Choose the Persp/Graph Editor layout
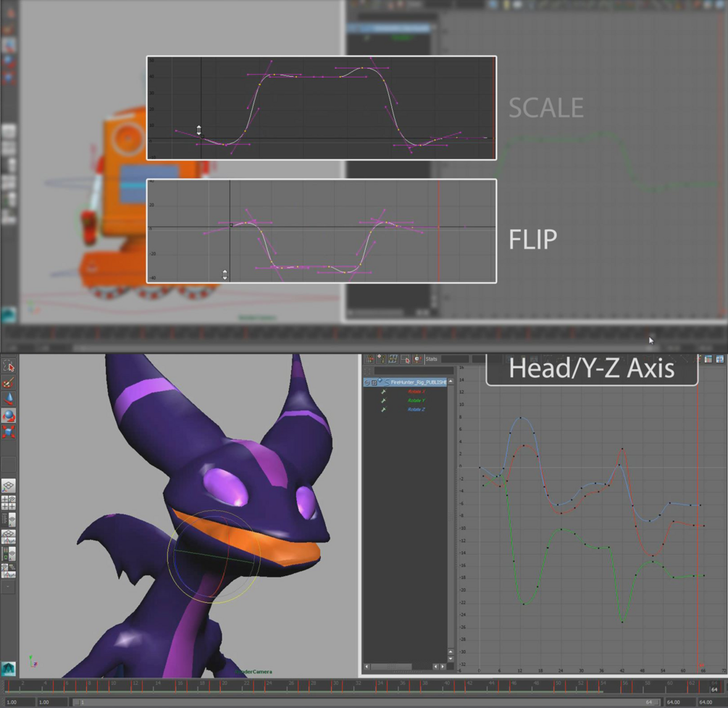The width and height of the screenshot is (728, 708). 9,536
